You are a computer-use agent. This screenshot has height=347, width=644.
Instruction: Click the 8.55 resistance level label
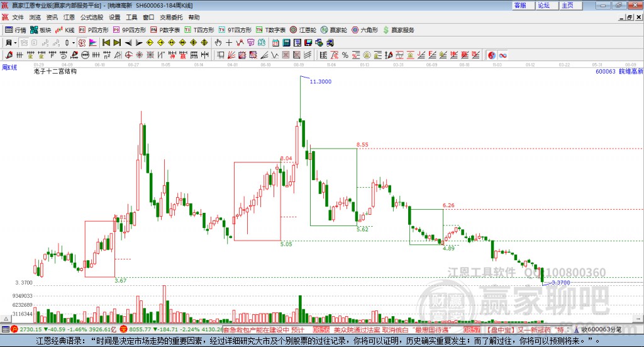point(362,144)
